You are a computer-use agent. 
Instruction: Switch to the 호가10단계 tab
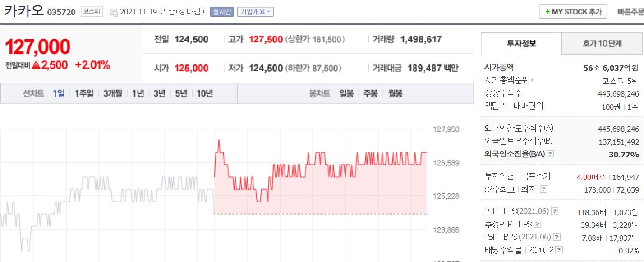[602, 44]
